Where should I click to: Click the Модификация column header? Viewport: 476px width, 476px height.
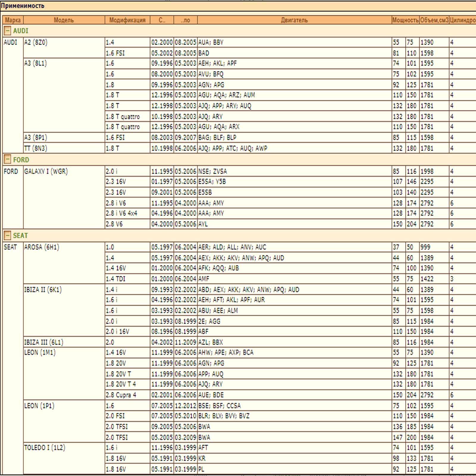[x=127, y=20]
